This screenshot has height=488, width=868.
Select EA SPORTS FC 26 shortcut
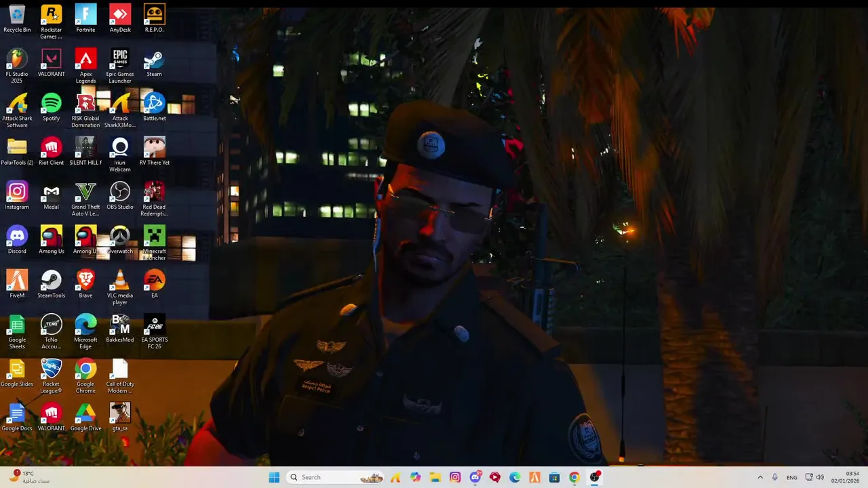[x=154, y=332]
